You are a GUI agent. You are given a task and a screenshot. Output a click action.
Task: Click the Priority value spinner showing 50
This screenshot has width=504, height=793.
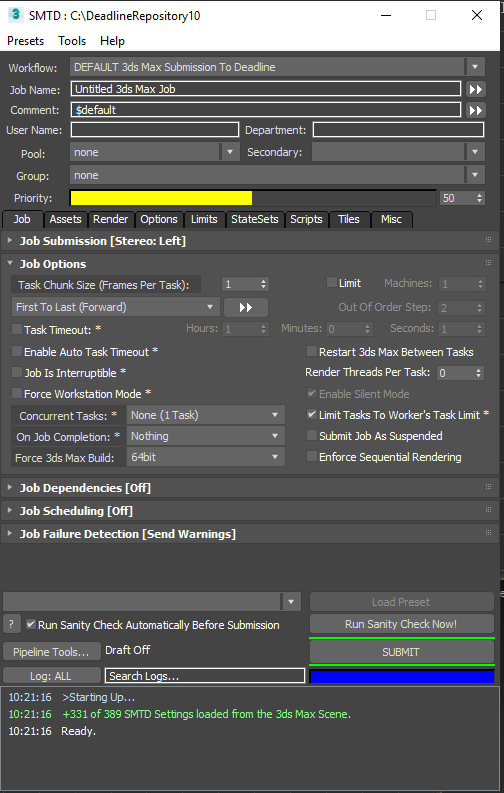point(462,198)
